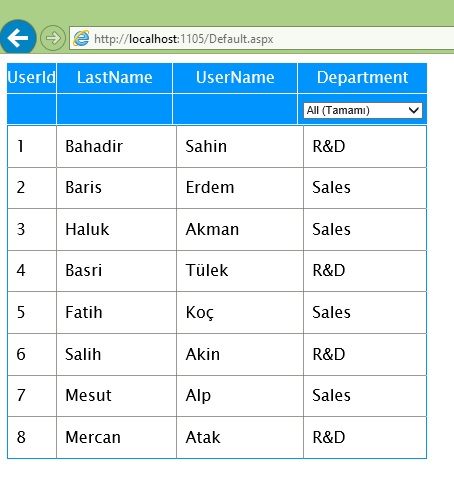Click the UserId column header
The image size is (454, 482).
[32, 78]
